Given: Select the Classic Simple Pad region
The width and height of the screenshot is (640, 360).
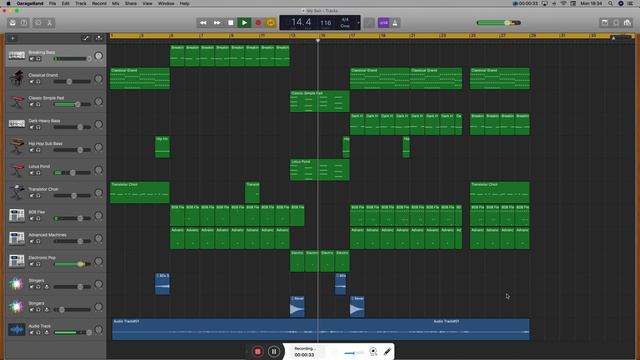Looking at the screenshot, I should (320, 101).
